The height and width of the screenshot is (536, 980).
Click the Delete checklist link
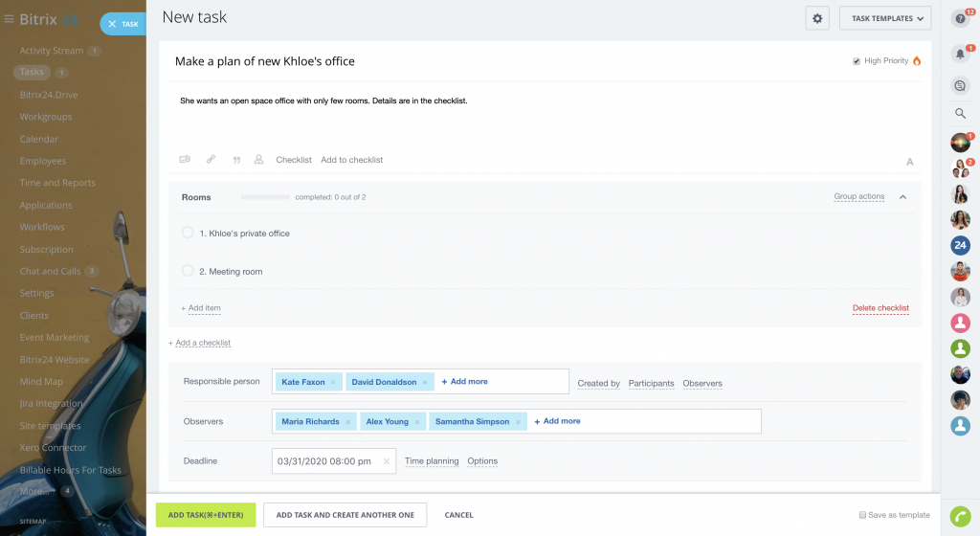coord(880,308)
